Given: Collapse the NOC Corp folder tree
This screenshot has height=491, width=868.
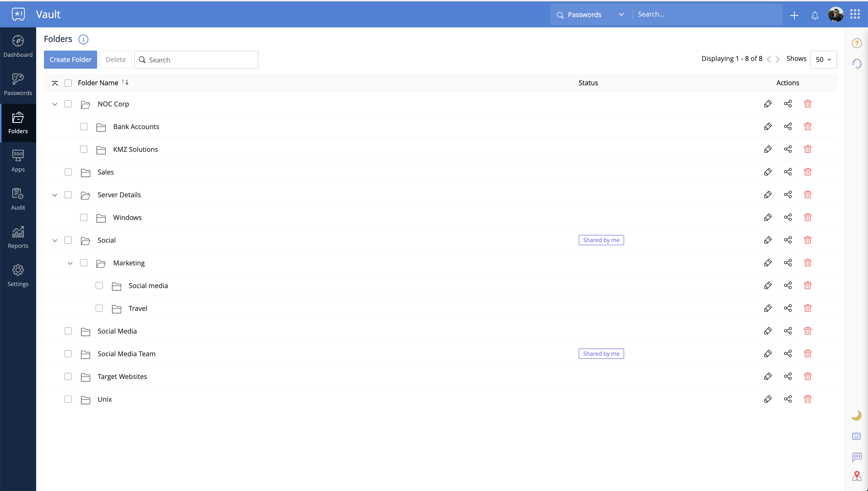Looking at the screenshot, I should (55, 104).
